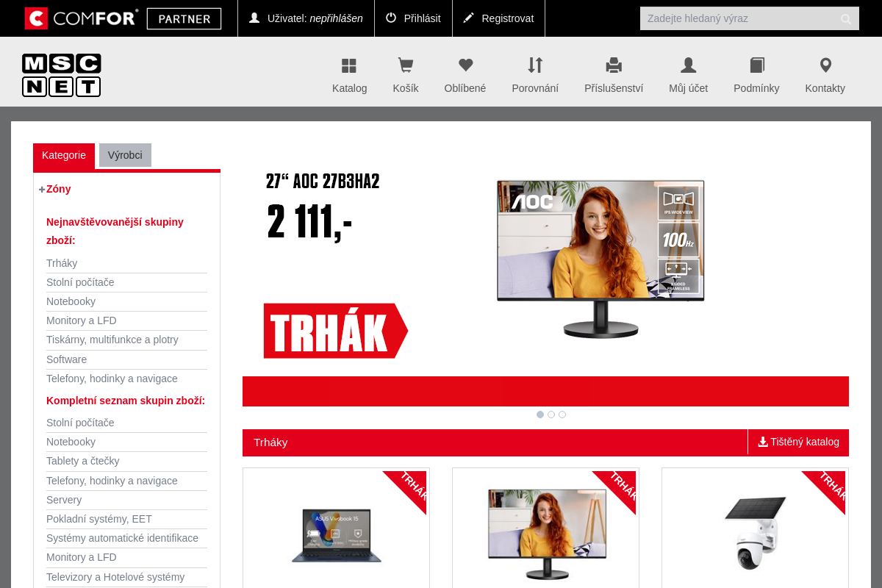Click the user silhouette icon beside Uživatel
882x588 pixels.
pos(254,18)
